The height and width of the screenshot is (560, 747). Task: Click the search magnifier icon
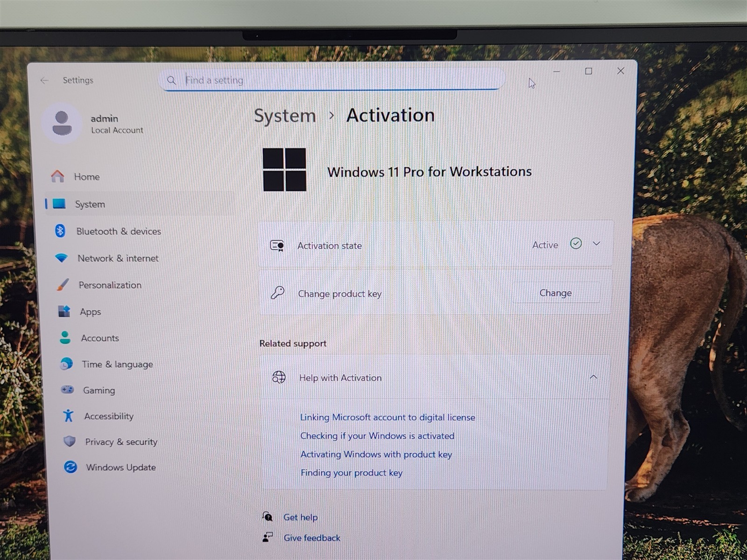pos(171,80)
